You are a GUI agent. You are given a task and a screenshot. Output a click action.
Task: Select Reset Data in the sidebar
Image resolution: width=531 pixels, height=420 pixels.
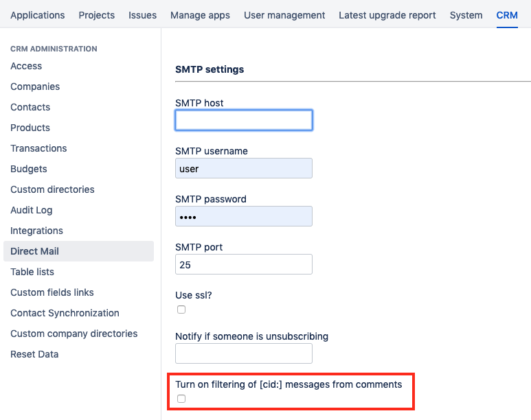[34, 354]
